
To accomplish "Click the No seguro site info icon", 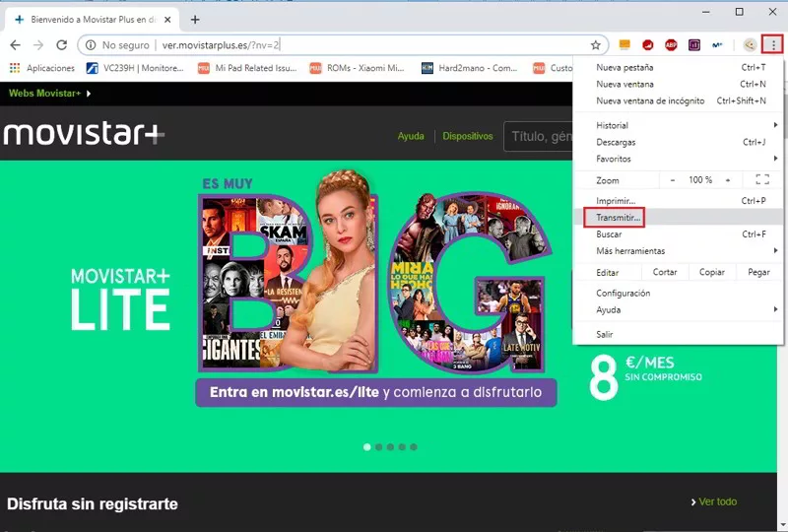I will pyautogui.click(x=91, y=45).
